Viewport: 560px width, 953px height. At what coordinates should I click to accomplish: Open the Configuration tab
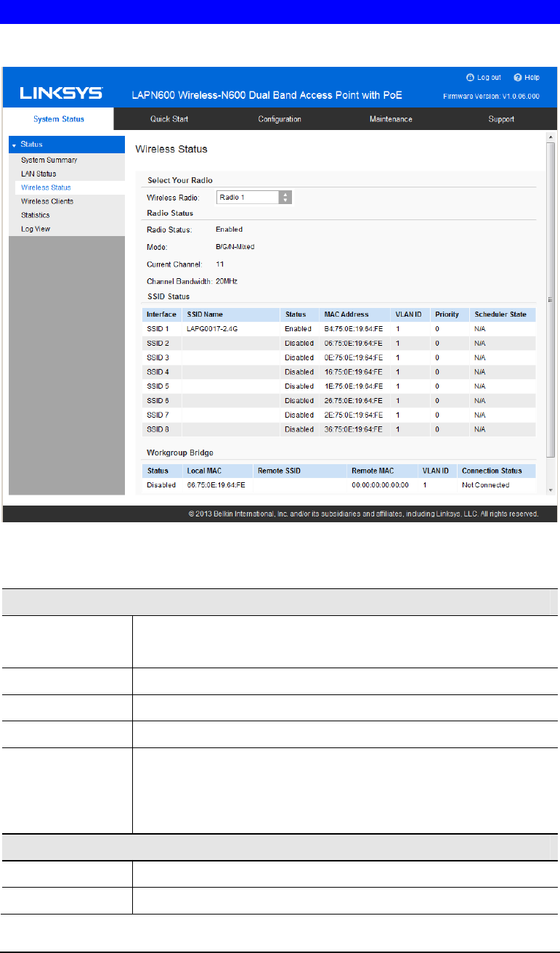point(280,119)
